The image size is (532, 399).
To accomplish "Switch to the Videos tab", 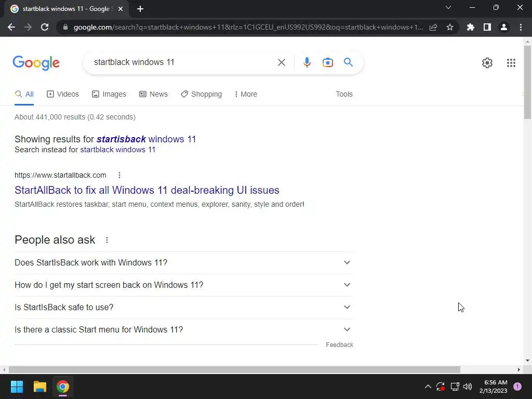I will (x=63, y=94).
